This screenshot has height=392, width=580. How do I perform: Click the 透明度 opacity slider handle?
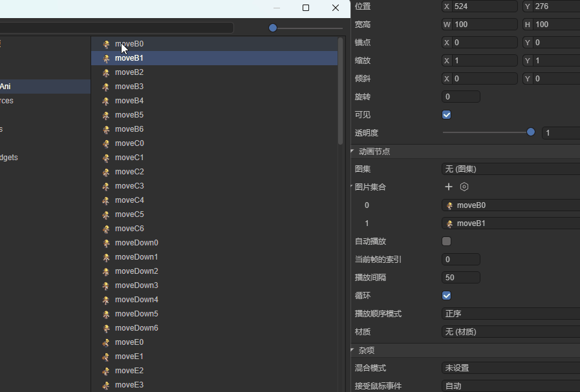click(x=531, y=132)
